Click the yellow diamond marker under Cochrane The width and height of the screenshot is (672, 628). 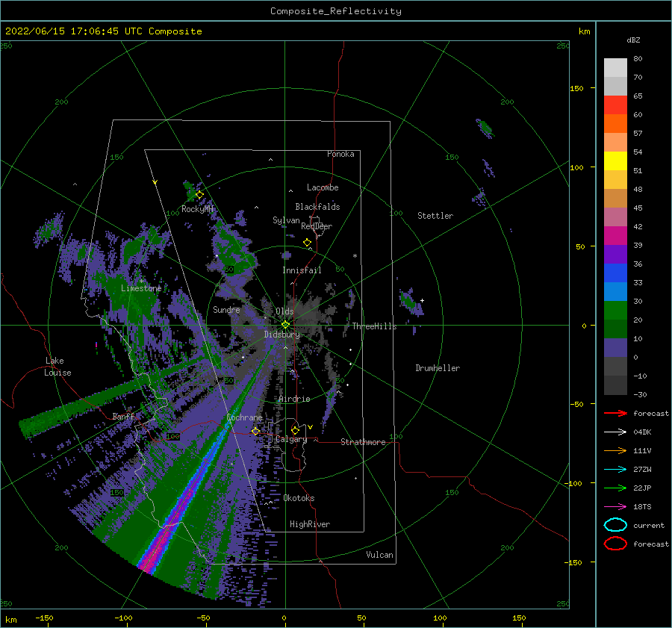[x=255, y=431]
